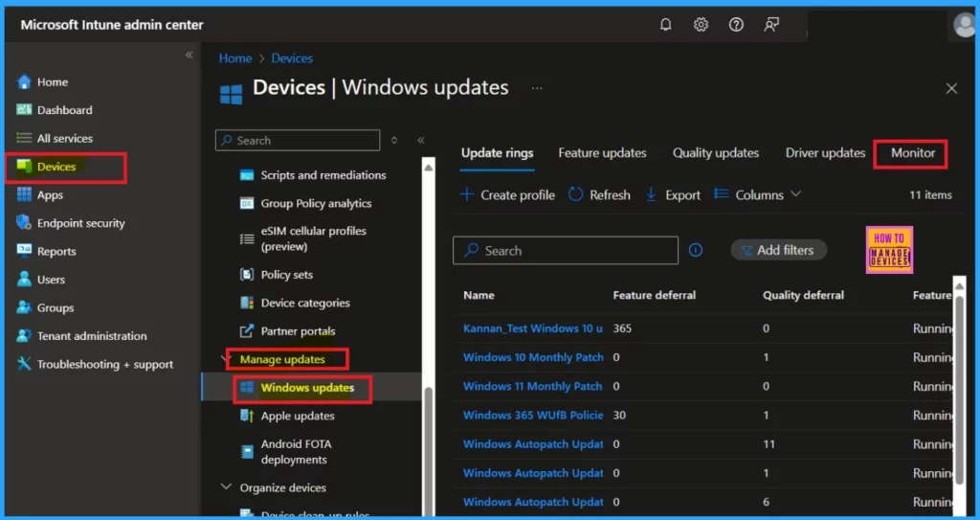Viewport: 980px width, 520px height.
Task: Collapse the Devices submenu pane
Action: (x=421, y=140)
